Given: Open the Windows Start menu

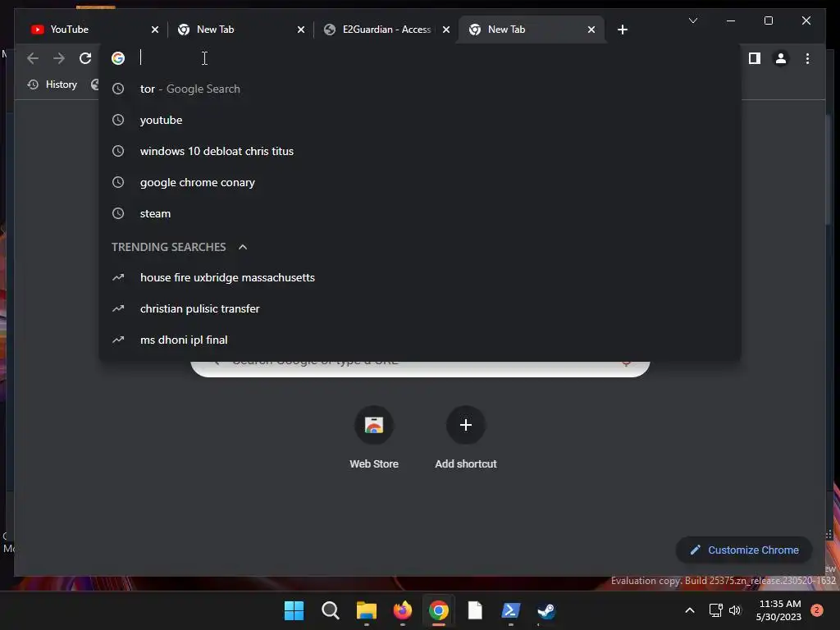Looking at the screenshot, I should [x=294, y=610].
